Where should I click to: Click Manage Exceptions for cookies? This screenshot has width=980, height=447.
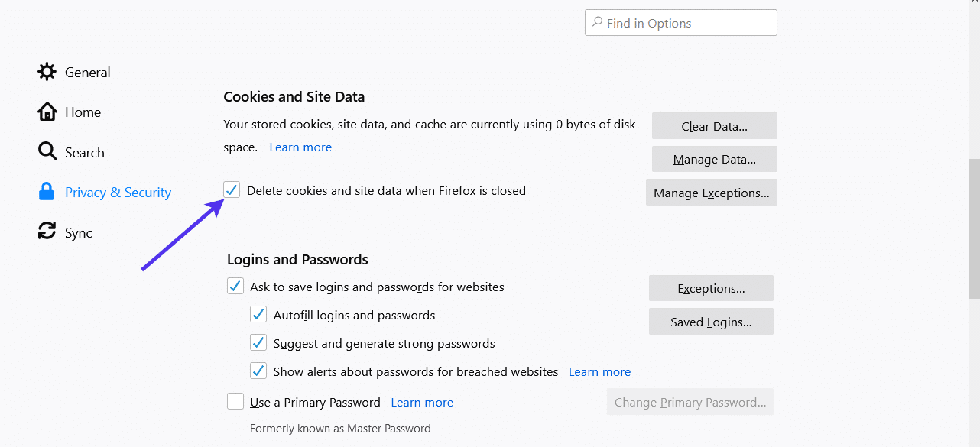[711, 192]
